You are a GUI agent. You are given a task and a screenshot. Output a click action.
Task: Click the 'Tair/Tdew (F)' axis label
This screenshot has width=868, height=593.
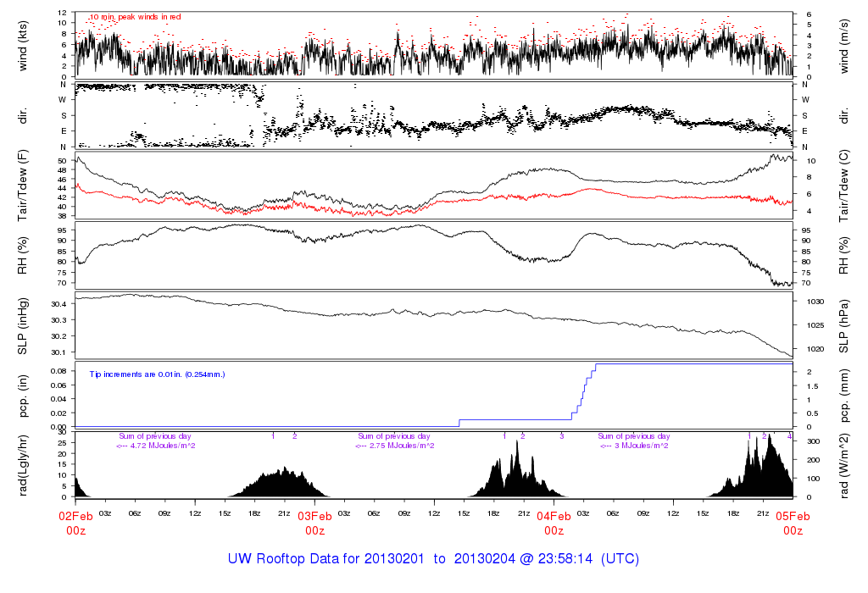point(23,186)
